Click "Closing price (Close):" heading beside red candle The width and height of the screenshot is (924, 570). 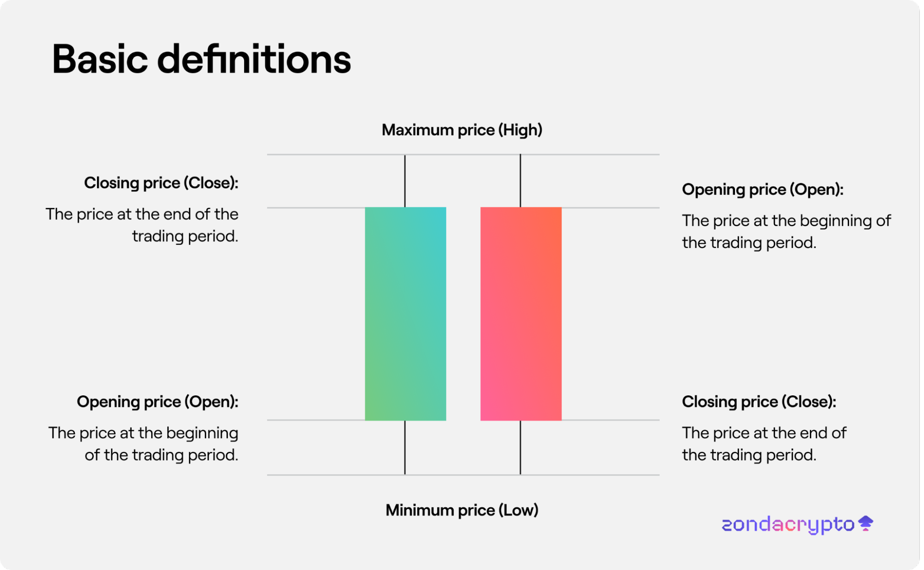click(x=759, y=402)
